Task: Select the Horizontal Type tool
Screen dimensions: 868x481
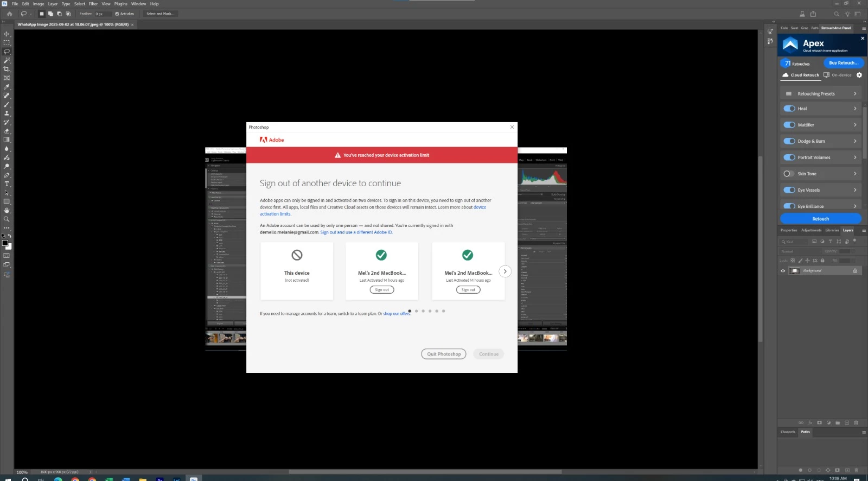Action: coord(7,184)
